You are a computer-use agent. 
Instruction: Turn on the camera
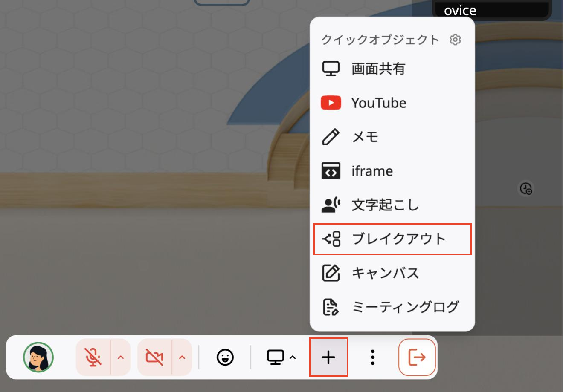[x=154, y=357]
